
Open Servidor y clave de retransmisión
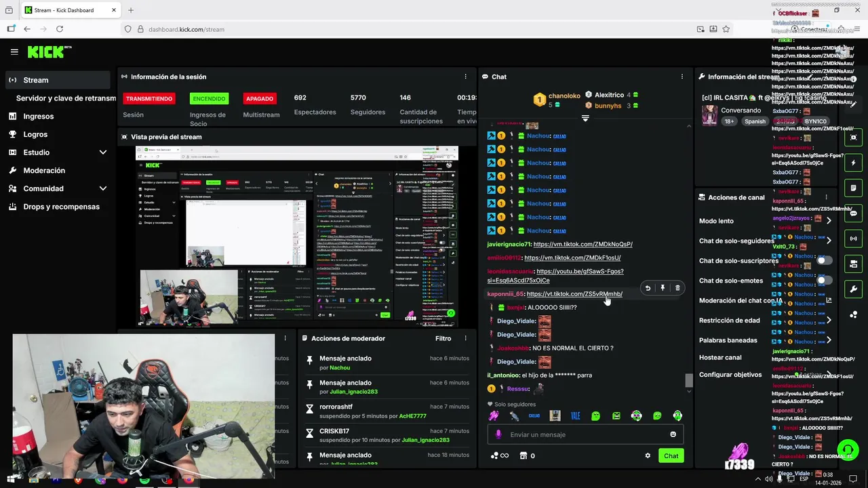pos(66,98)
